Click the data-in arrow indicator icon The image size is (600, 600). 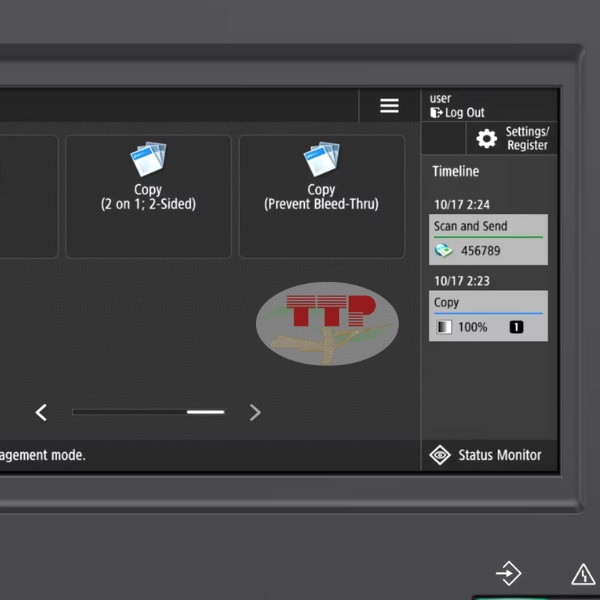(509, 573)
